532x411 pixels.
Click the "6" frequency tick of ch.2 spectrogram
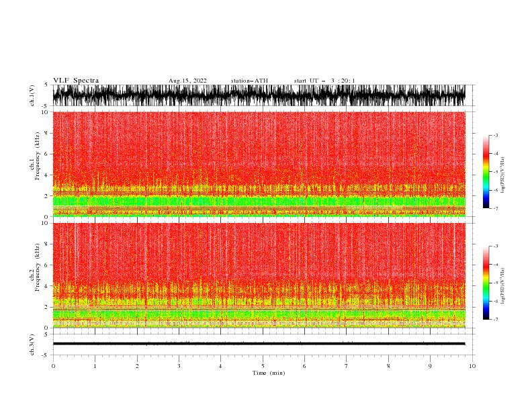click(46, 265)
